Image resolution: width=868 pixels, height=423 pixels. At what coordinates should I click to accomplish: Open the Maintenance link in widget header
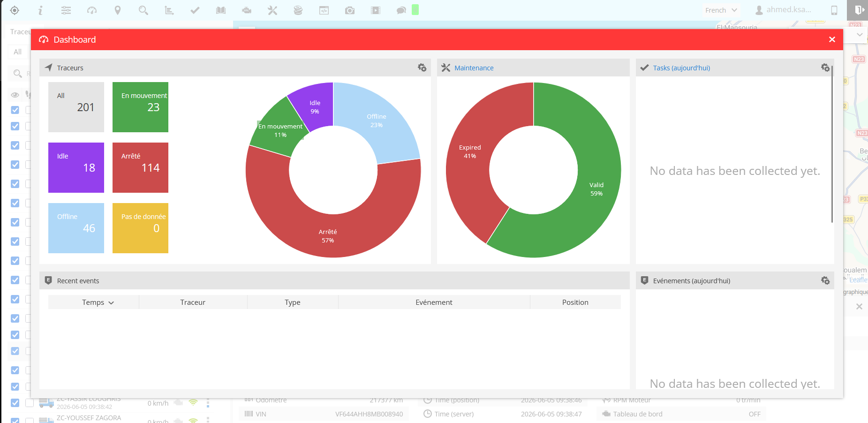coord(474,68)
